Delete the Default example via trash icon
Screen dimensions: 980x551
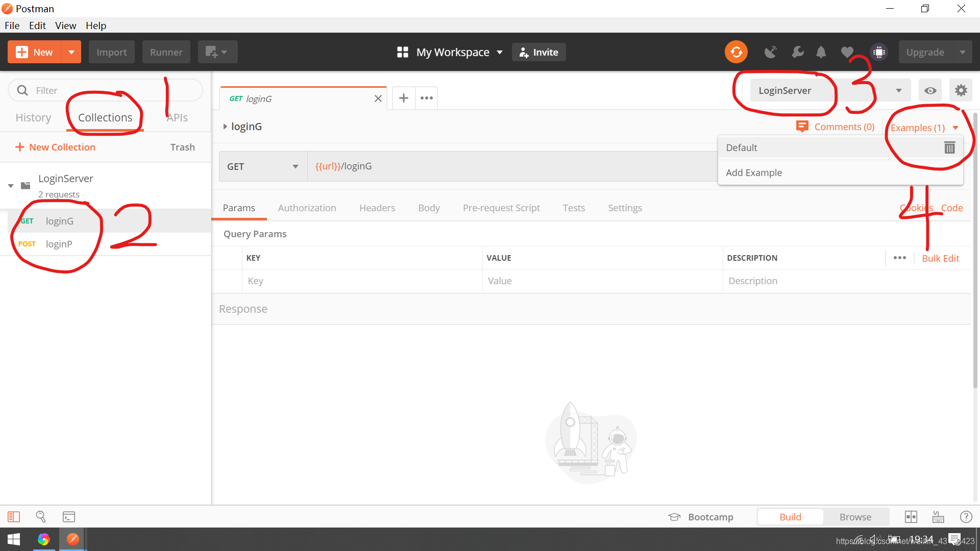tap(949, 147)
